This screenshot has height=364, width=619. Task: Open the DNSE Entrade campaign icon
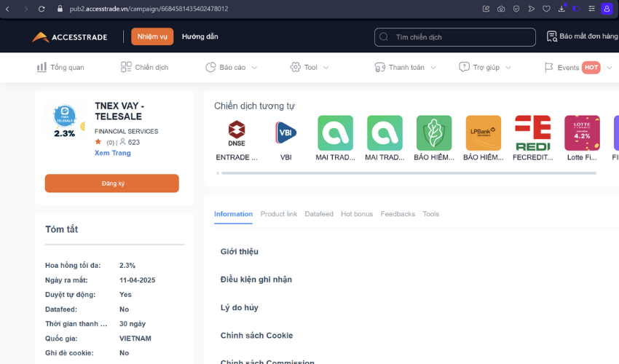click(x=237, y=133)
